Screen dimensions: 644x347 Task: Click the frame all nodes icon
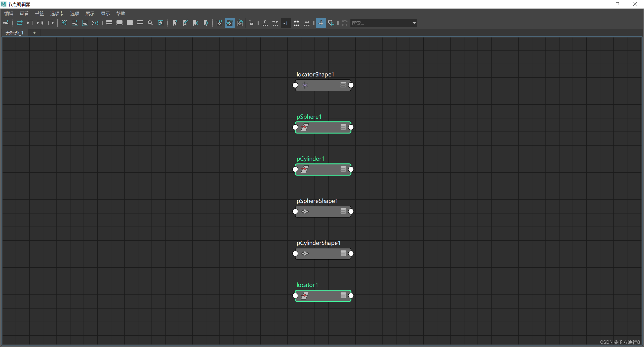(64, 23)
